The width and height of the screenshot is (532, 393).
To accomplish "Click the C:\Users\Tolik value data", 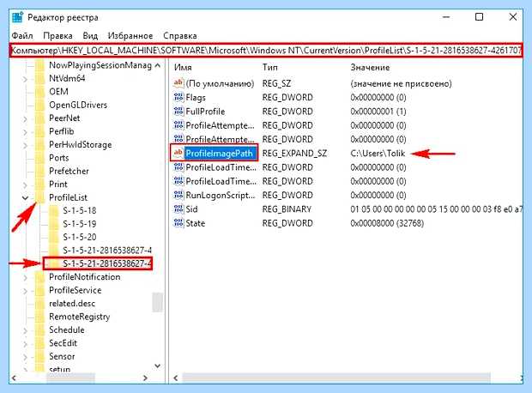I will pos(378,154).
